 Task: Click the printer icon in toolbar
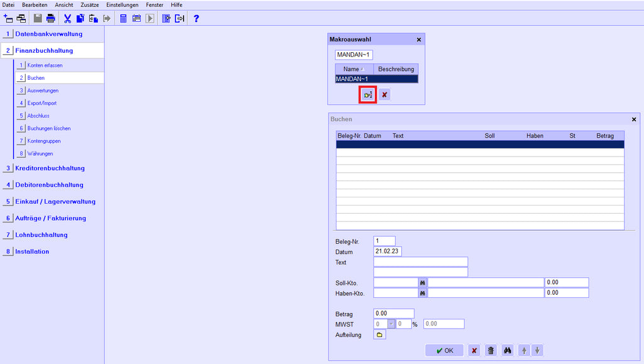51,18
